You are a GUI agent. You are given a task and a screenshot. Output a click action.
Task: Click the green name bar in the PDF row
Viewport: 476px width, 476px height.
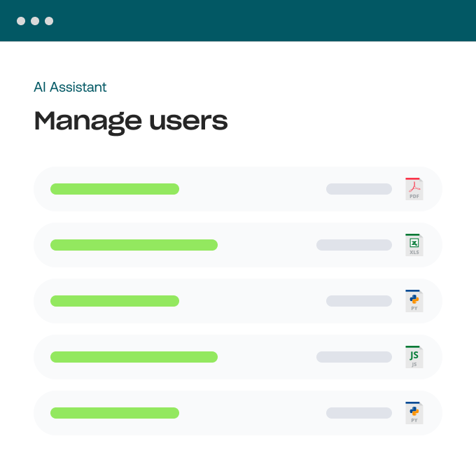(x=115, y=189)
